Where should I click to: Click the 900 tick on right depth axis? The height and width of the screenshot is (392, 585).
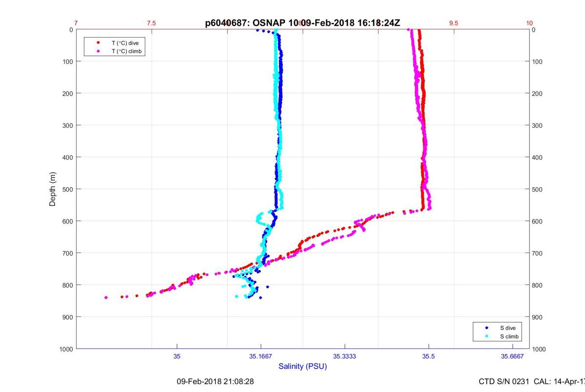538,317
